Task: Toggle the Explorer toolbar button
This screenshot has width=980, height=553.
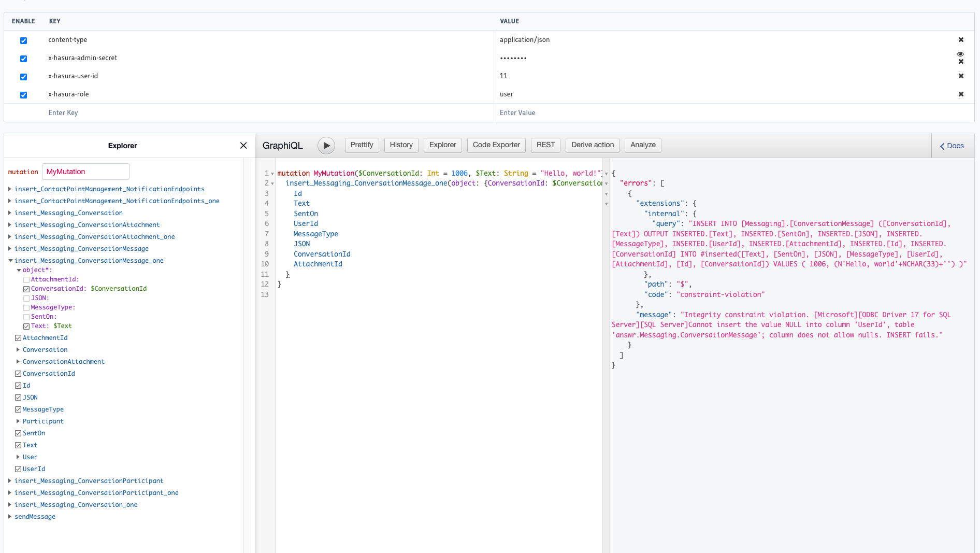Action: 442,145
